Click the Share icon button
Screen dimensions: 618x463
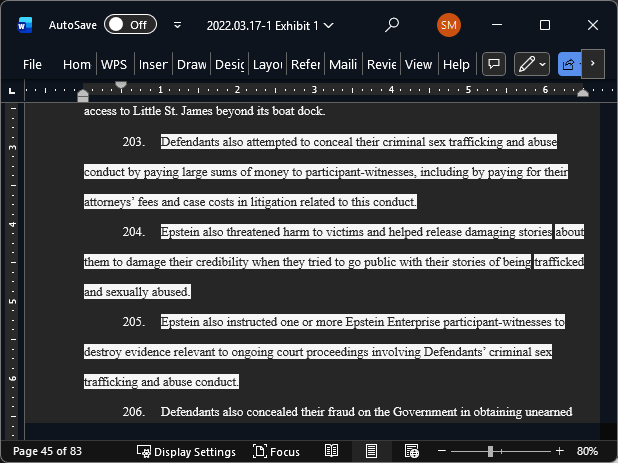[569, 64]
